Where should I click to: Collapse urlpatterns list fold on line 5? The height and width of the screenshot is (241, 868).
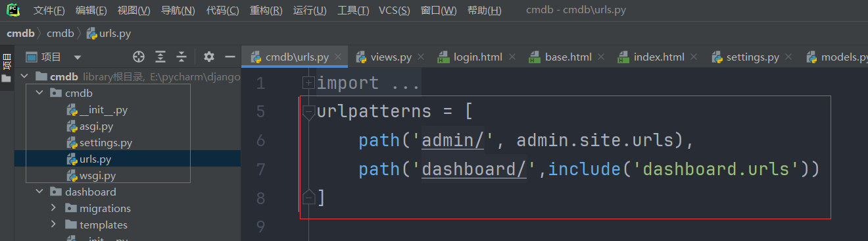(308, 113)
